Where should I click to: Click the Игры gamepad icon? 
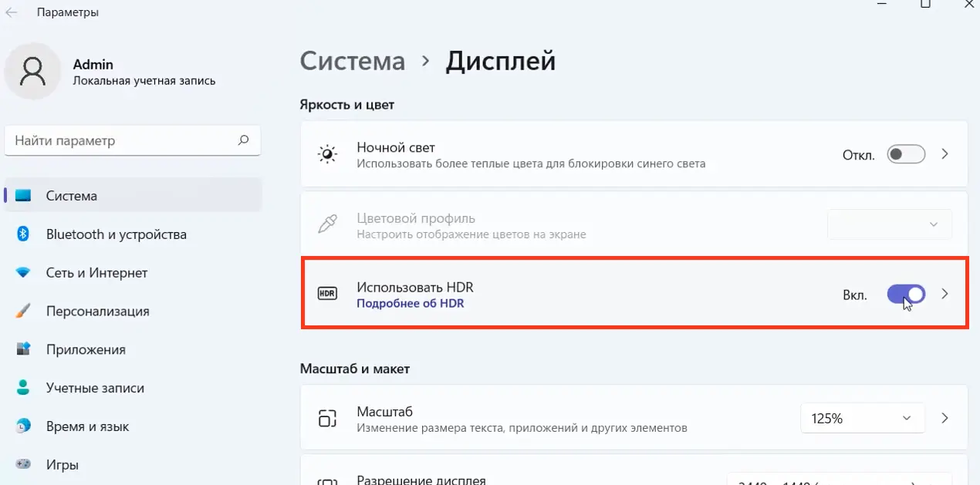tap(23, 465)
